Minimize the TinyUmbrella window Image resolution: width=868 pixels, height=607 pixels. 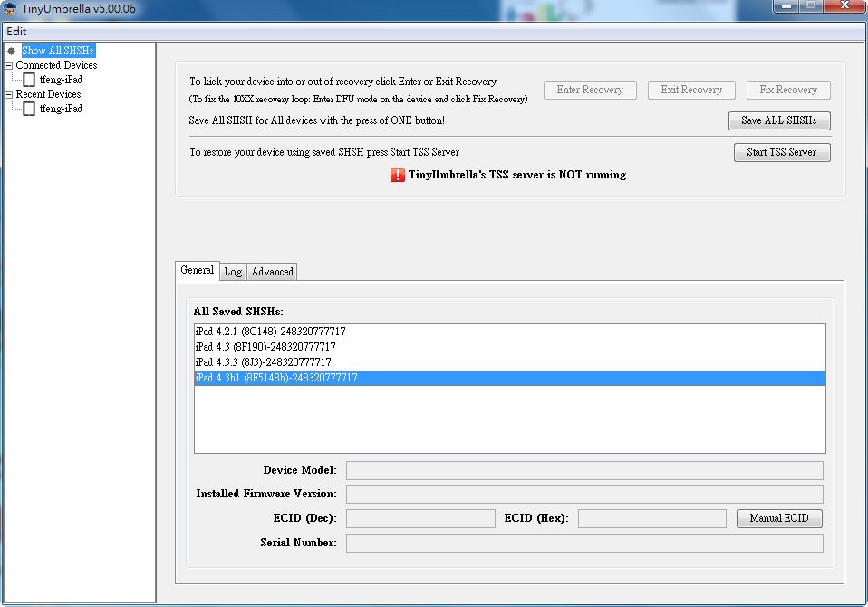(x=786, y=6)
